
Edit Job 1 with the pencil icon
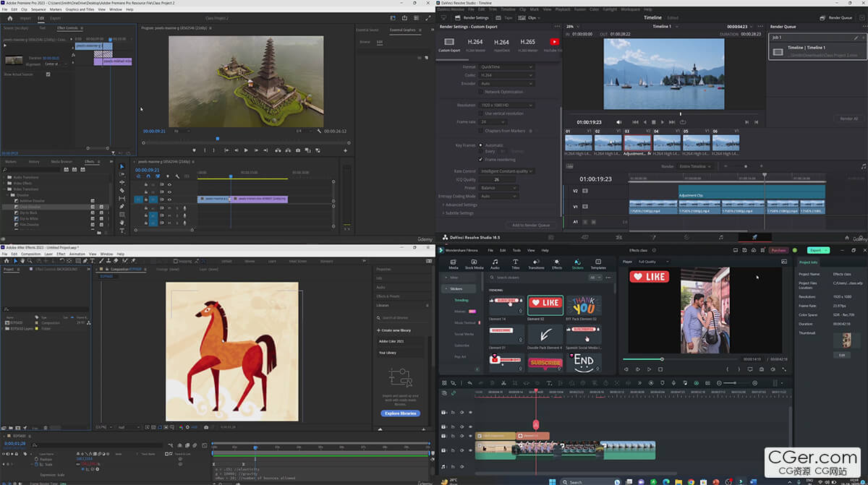(856, 38)
